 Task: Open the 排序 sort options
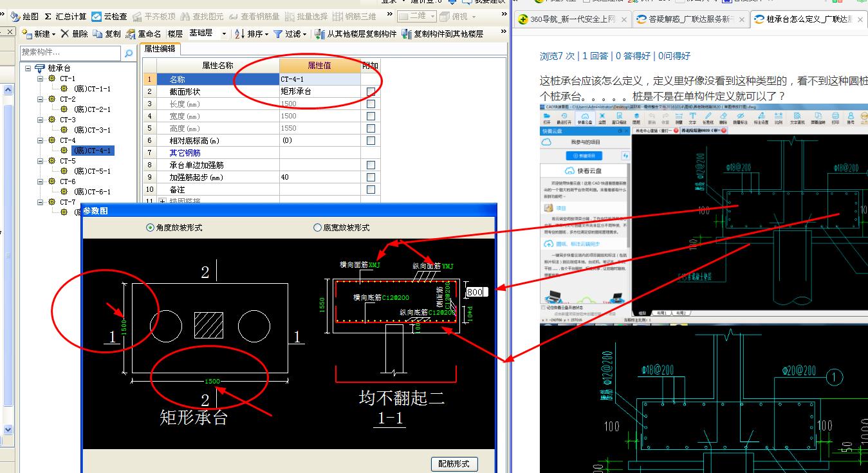tap(251, 33)
